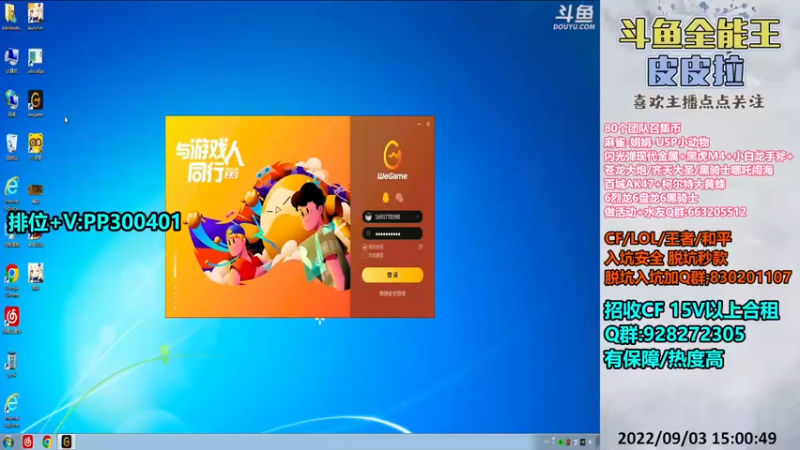Select the gray device icon below NetEase Music
Screen dimensions: 800x450
(11, 364)
